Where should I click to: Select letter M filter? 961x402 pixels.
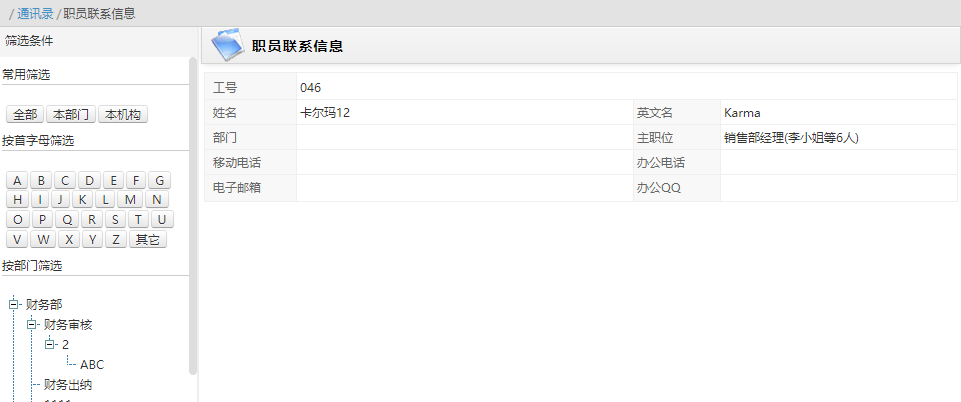pos(130,200)
